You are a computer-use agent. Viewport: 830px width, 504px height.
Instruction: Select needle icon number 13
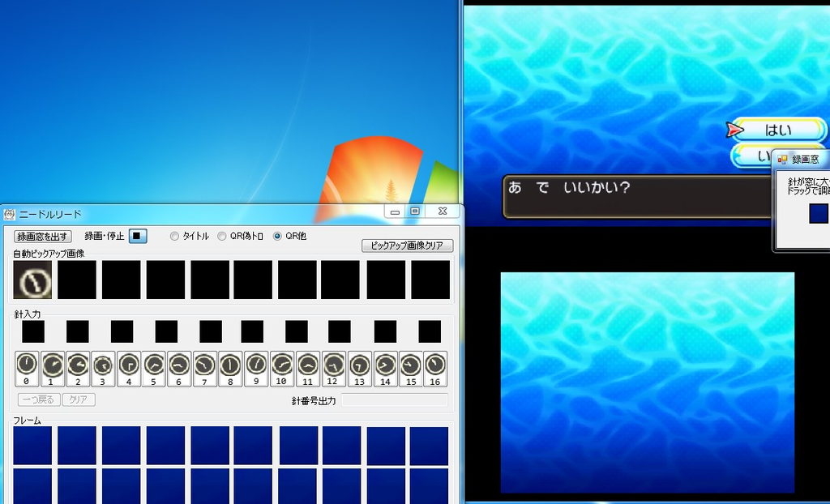(359, 369)
